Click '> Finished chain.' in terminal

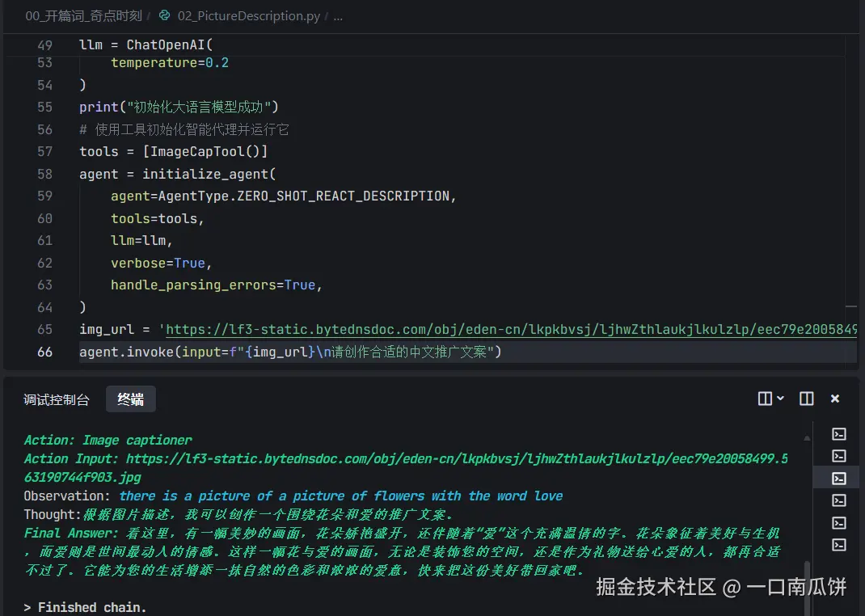pos(85,607)
